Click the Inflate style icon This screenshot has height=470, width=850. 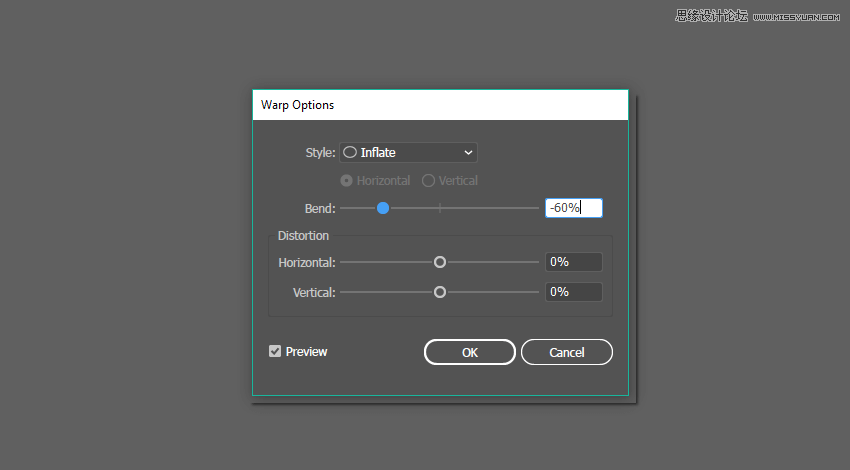(350, 153)
